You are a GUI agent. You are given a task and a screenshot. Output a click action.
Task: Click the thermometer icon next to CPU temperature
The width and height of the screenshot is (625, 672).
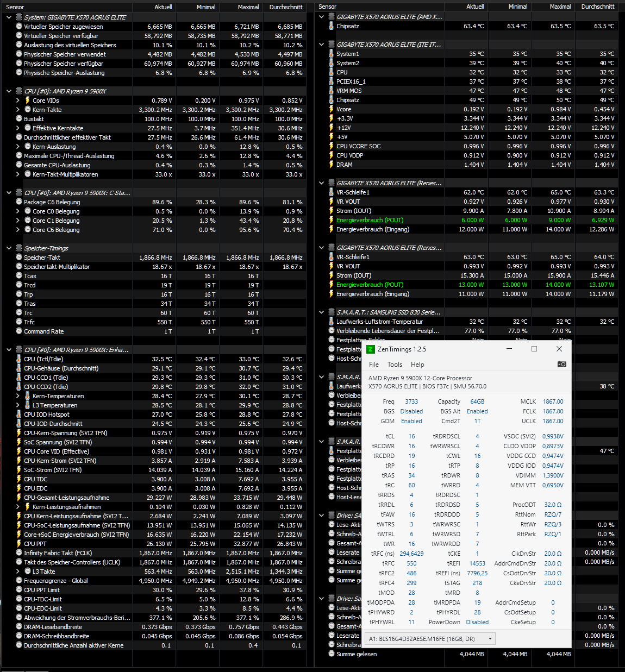pyautogui.click(x=331, y=72)
